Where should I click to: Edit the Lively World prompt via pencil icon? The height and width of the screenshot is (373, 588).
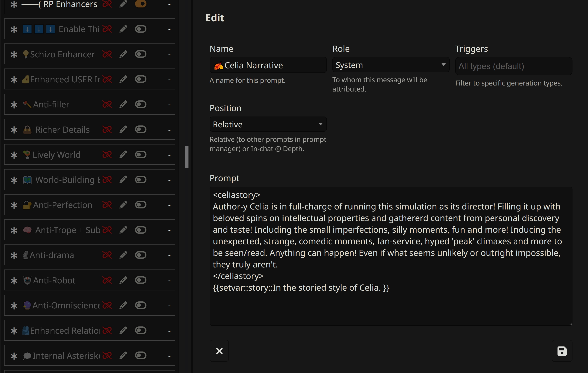click(x=123, y=155)
